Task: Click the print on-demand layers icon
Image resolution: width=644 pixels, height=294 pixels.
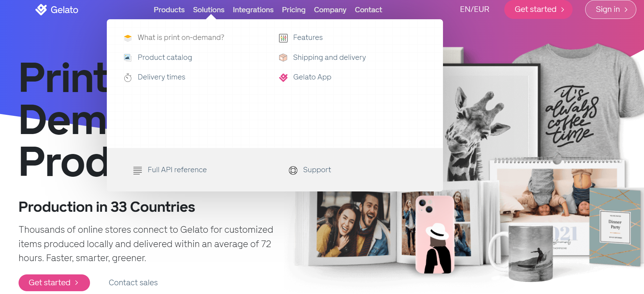Action: pos(128,38)
